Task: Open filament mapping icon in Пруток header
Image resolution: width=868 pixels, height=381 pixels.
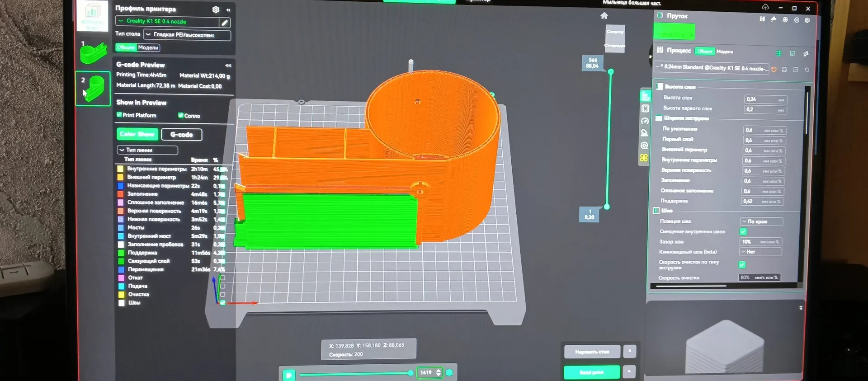Action: [762, 19]
